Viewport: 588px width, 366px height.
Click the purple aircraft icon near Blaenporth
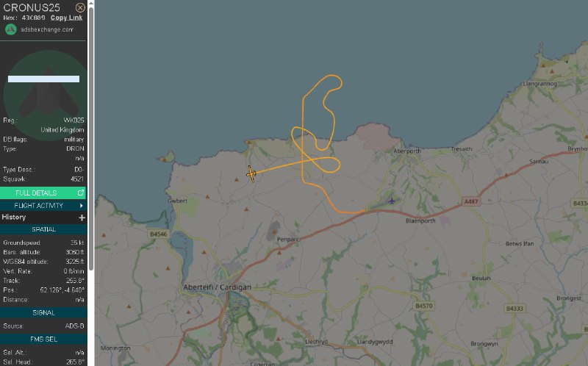[x=392, y=201]
